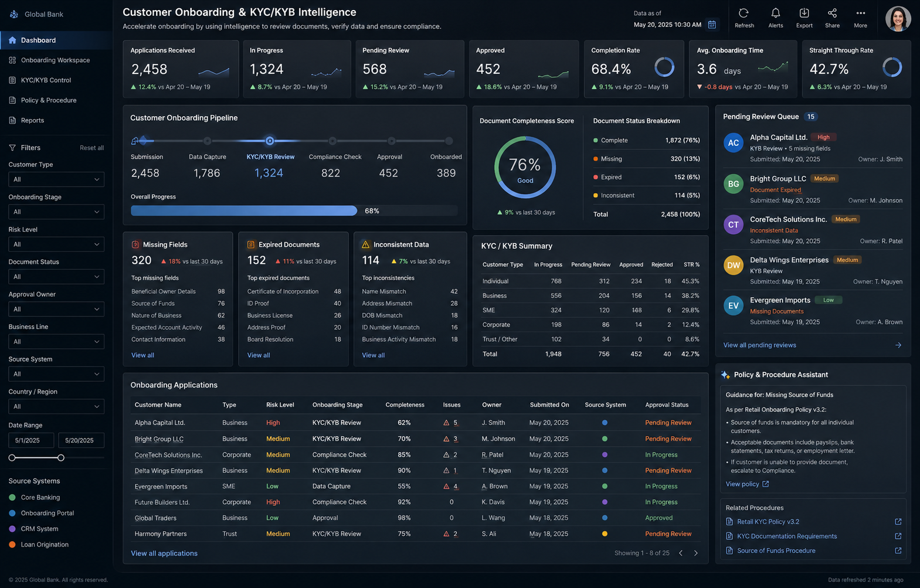
Task: Open the Customer Type dropdown
Action: [x=56, y=179]
